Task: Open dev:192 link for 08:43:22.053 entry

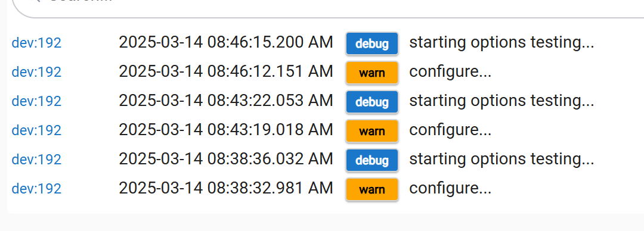Action: [x=36, y=101]
